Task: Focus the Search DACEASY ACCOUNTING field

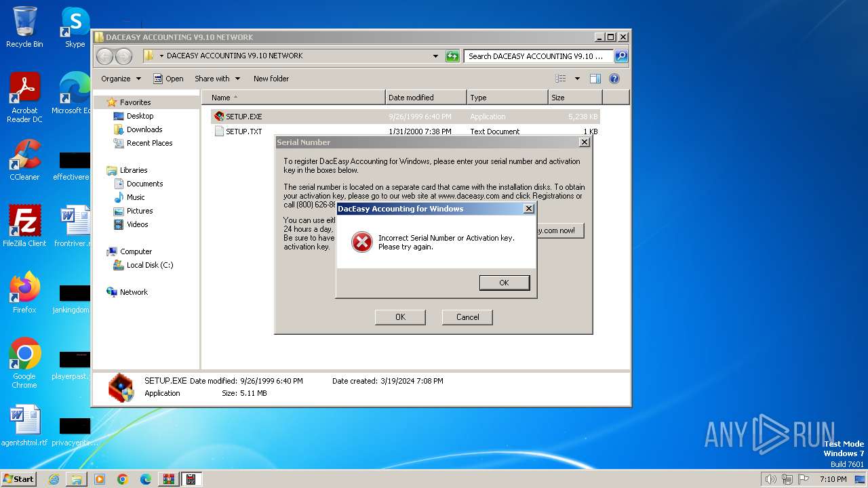Action: (x=539, y=56)
